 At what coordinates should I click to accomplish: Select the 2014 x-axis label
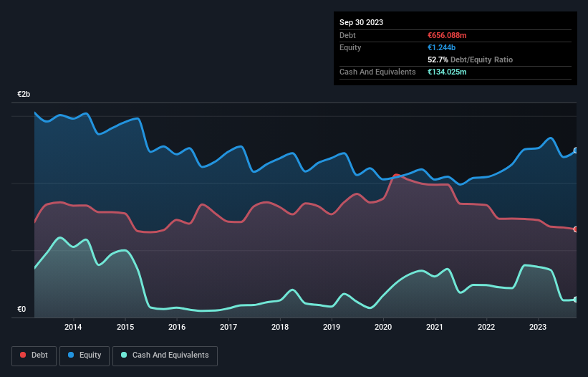(x=73, y=327)
